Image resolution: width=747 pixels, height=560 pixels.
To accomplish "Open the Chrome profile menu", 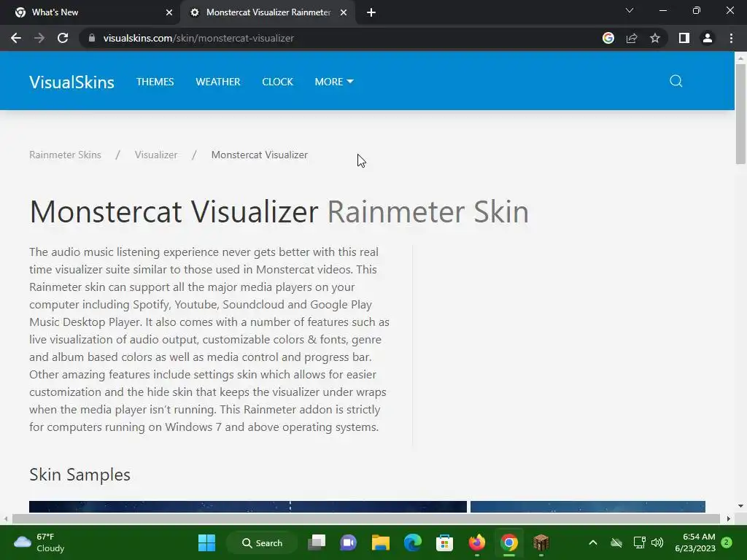I will pos(708,38).
